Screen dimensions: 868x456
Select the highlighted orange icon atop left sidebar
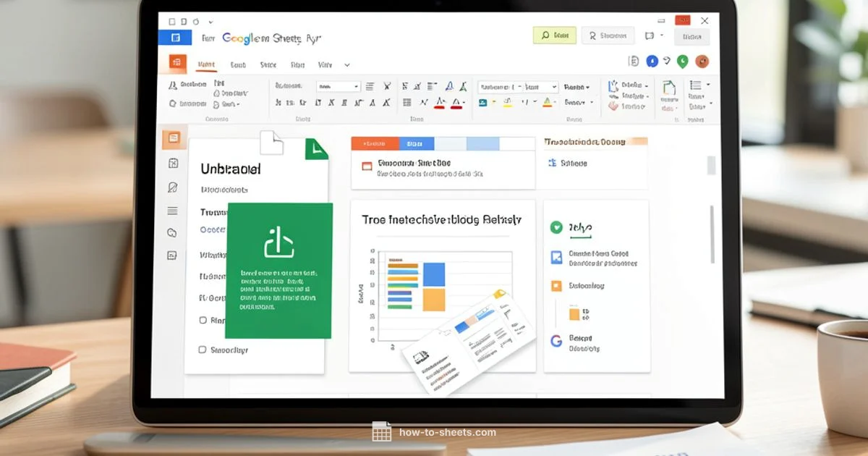172,138
